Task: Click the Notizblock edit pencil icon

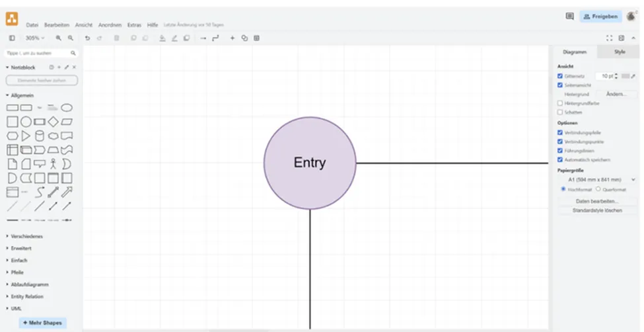Action: (67, 67)
